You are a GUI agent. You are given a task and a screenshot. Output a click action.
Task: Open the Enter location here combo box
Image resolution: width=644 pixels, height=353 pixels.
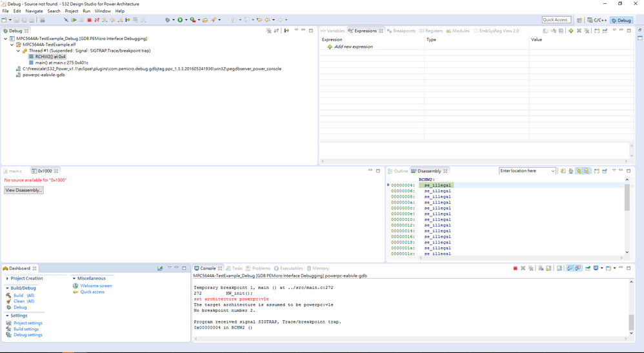pyautogui.click(x=527, y=171)
